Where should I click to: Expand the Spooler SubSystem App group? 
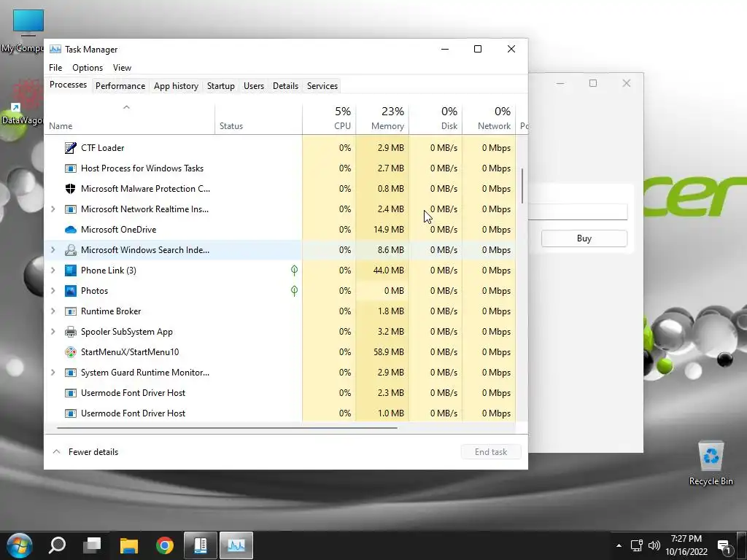(53, 332)
